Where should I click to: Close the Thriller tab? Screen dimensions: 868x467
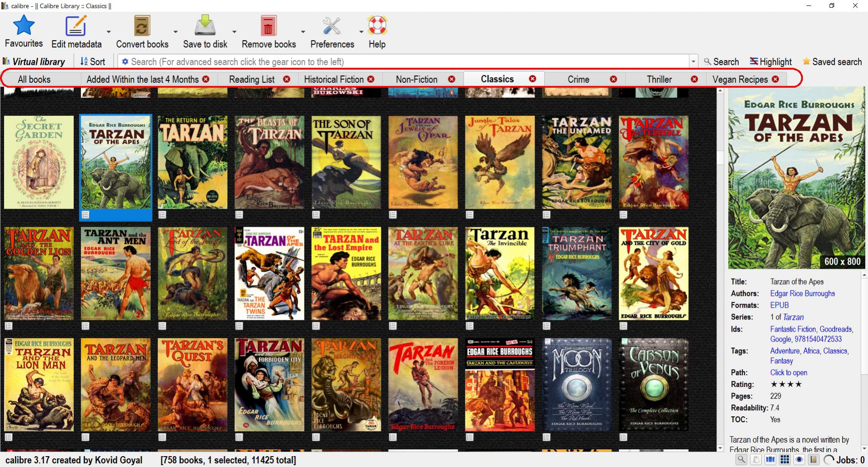694,79
